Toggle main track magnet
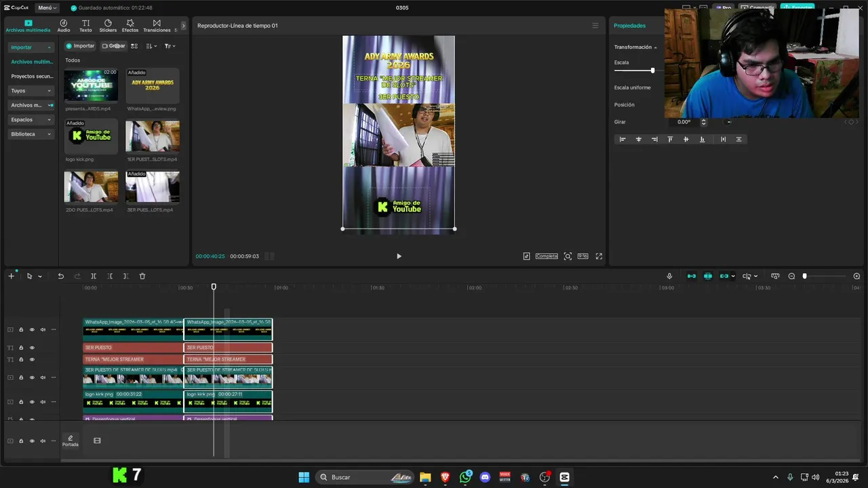The width and height of the screenshot is (868, 488). click(x=692, y=277)
